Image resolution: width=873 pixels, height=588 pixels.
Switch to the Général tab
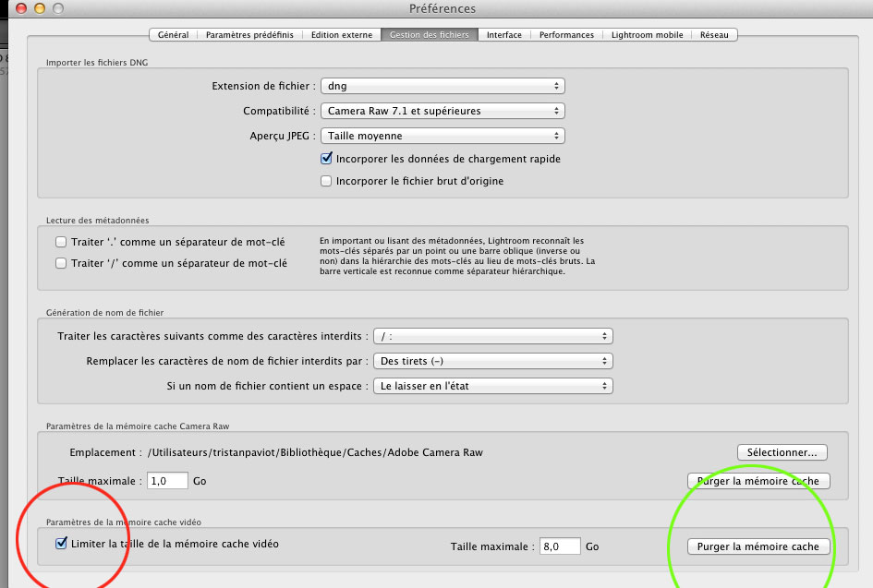coord(173,35)
